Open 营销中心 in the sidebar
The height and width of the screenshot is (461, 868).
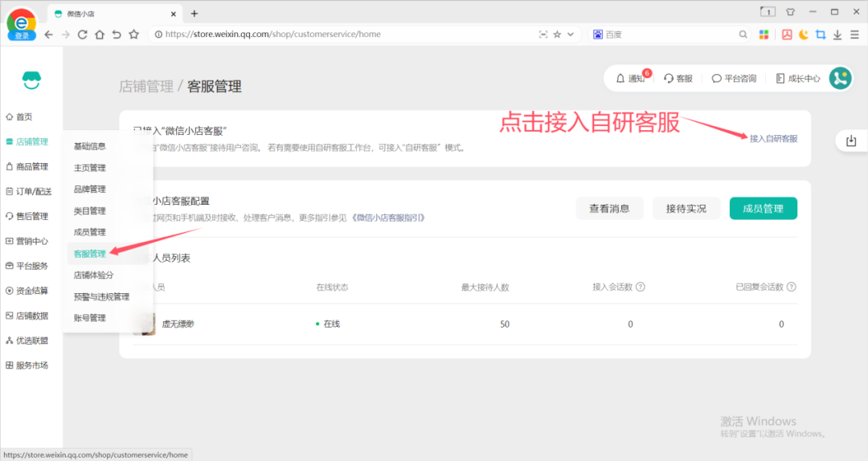point(27,241)
